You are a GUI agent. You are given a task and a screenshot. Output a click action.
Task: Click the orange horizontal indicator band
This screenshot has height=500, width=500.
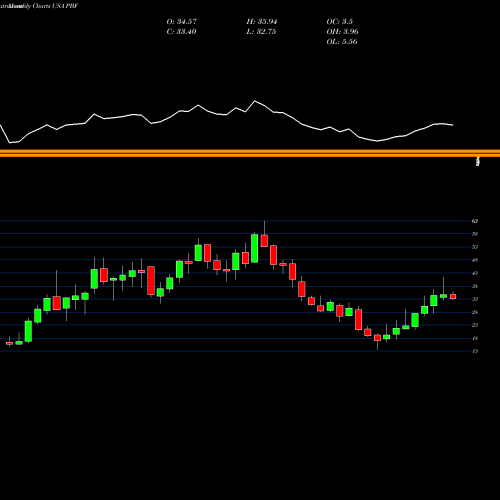(x=250, y=153)
